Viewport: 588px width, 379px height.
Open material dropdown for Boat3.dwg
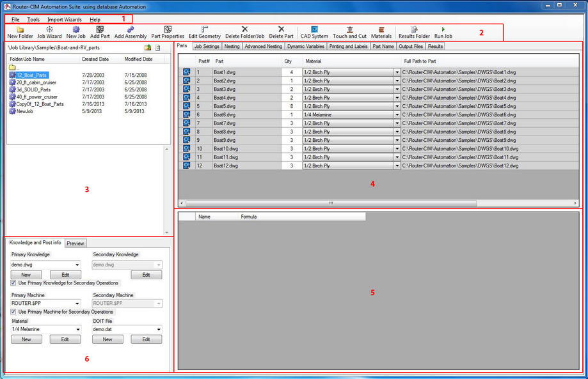397,89
